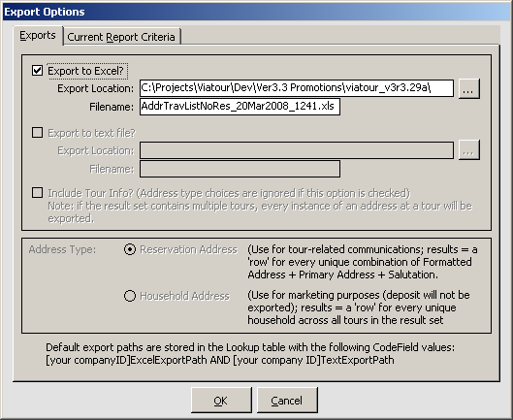Confirm with the OK button
This screenshot has width=513, height=420.
(221, 401)
